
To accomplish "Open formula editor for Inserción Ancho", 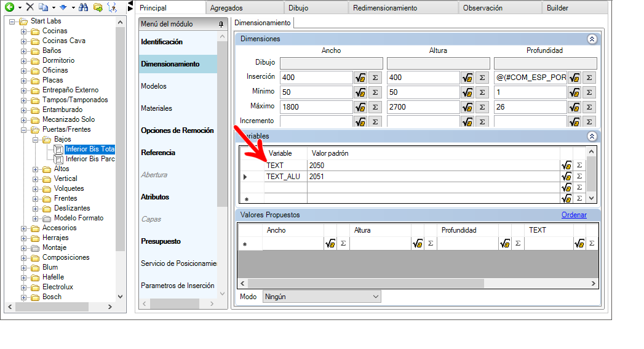I will (360, 78).
